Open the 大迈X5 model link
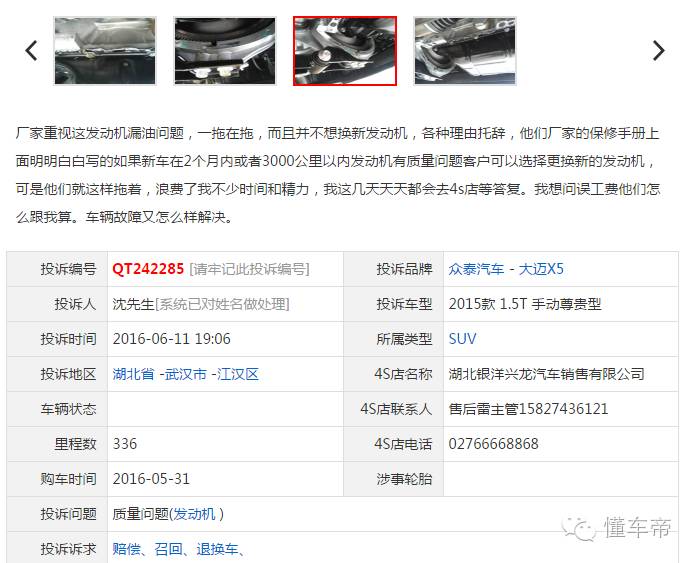695x563 pixels. coord(541,269)
